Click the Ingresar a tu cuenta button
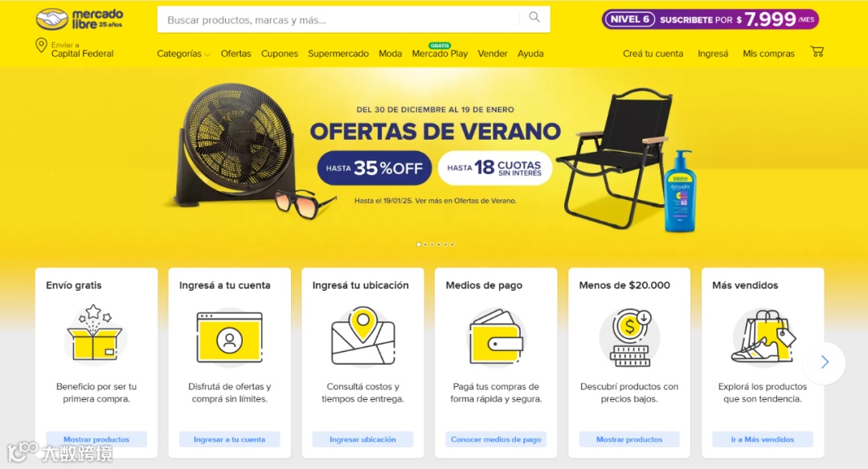The image size is (868, 469). coord(229,439)
